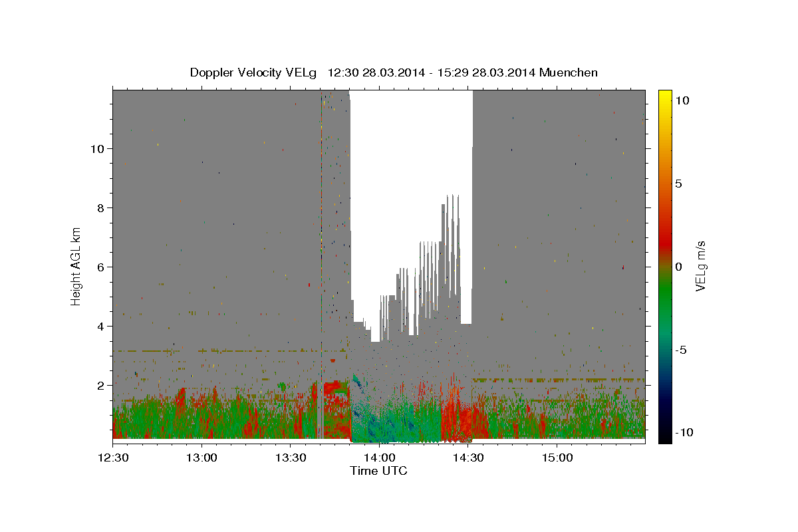798x532 pixels.
Task: Select the 12:30 time tick label
Action: 112,458
